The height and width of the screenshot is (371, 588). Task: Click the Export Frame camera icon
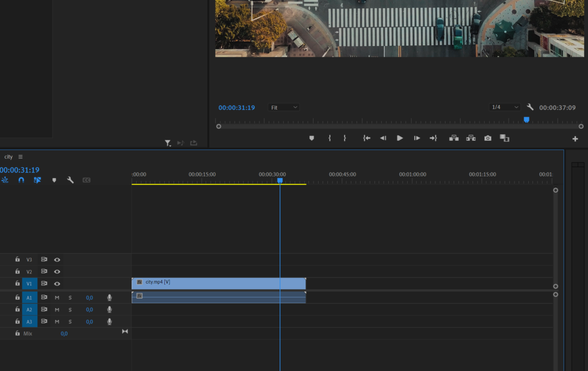(x=488, y=138)
